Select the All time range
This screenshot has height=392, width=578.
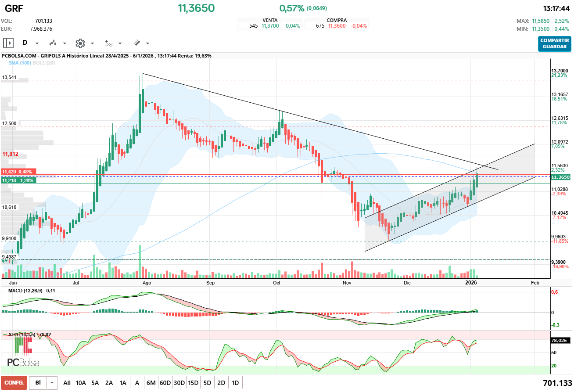click(x=67, y=383)
